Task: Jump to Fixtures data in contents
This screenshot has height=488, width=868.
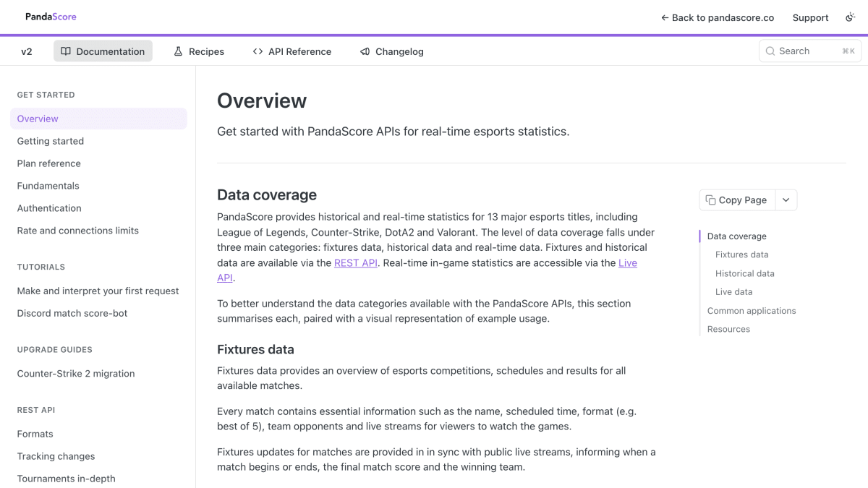Action: [741, 254]
